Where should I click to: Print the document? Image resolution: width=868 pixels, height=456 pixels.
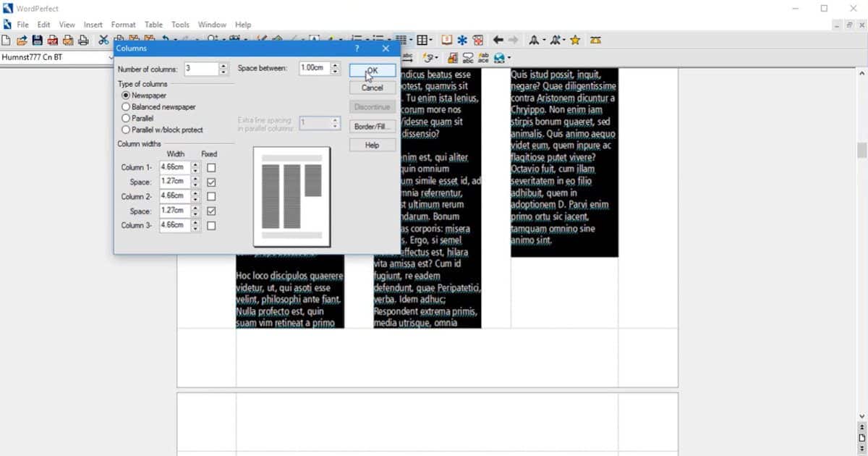[82, 40]
